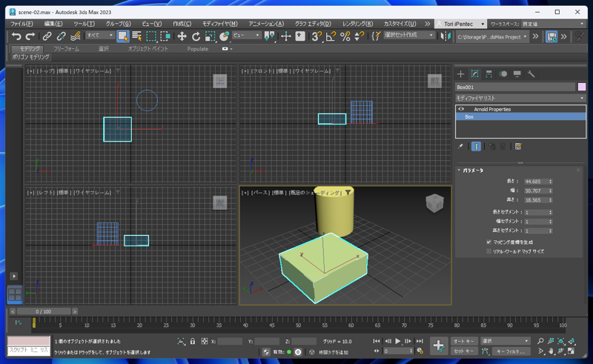Click Box001 object color swatch
The width and height of the screenshot is (593, 364).
582,87
